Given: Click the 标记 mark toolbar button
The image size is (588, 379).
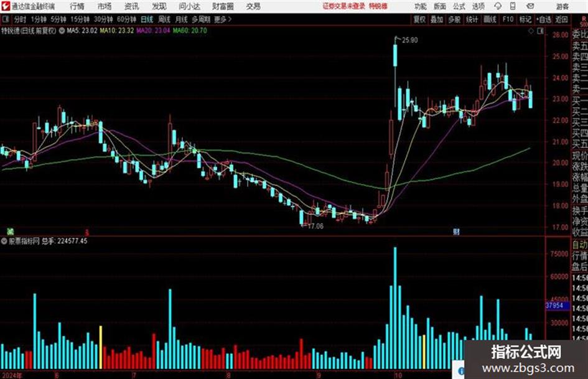Looking at the screenshot, I should click(x=525, y=19).
